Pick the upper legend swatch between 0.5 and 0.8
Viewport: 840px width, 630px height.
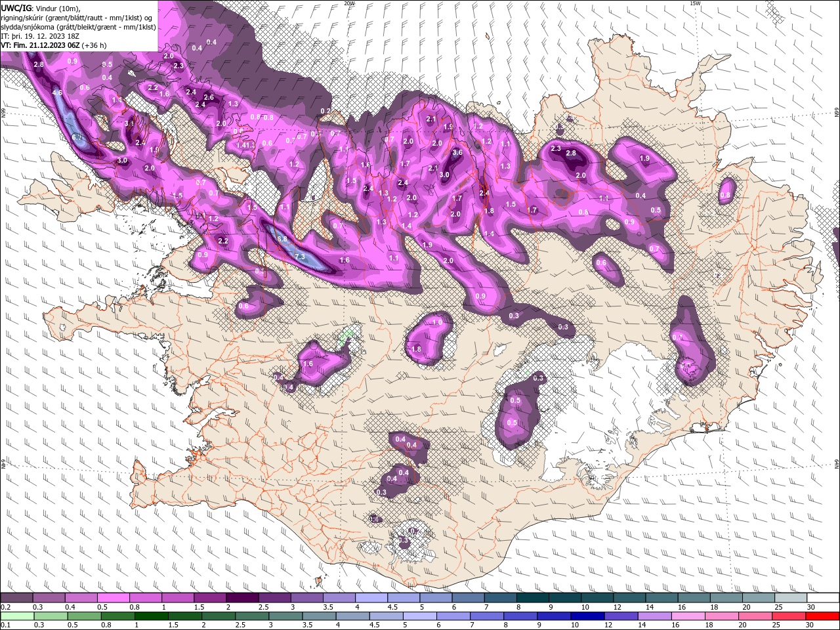tap(113, 598)
